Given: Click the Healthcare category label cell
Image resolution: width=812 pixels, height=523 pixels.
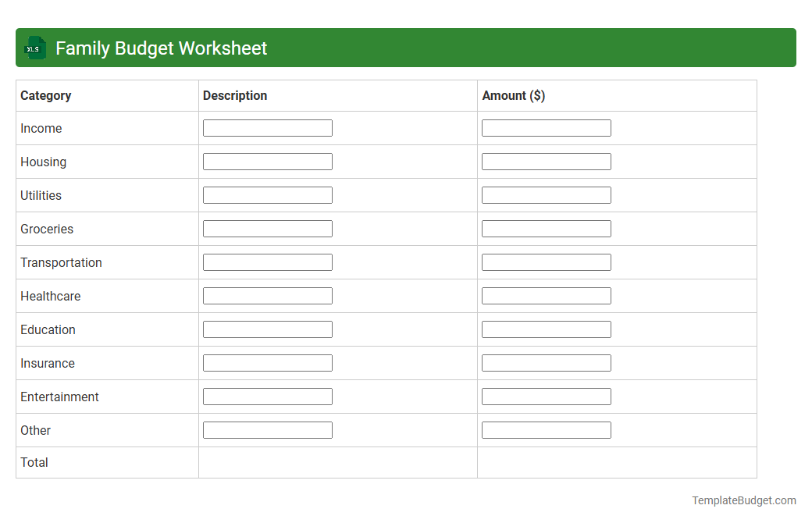Looking at the screenshot, I should pyautogui.click(x=51, y=296).
